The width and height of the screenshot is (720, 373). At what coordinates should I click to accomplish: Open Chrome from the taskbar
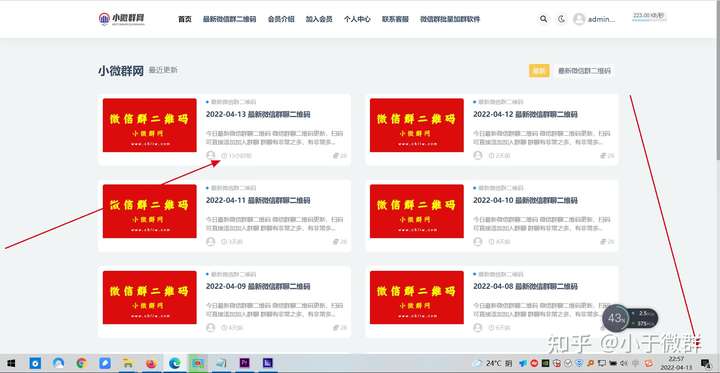81,363
